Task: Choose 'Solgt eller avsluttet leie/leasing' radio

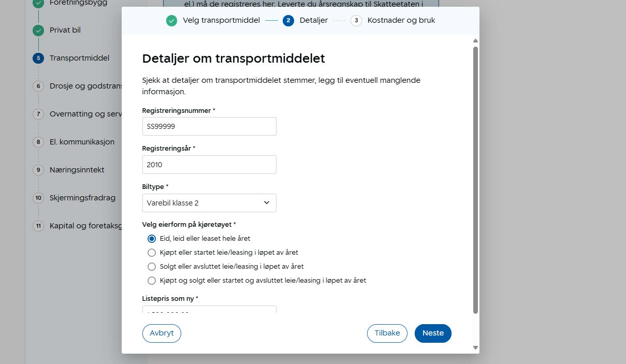Action: (152, 267)
